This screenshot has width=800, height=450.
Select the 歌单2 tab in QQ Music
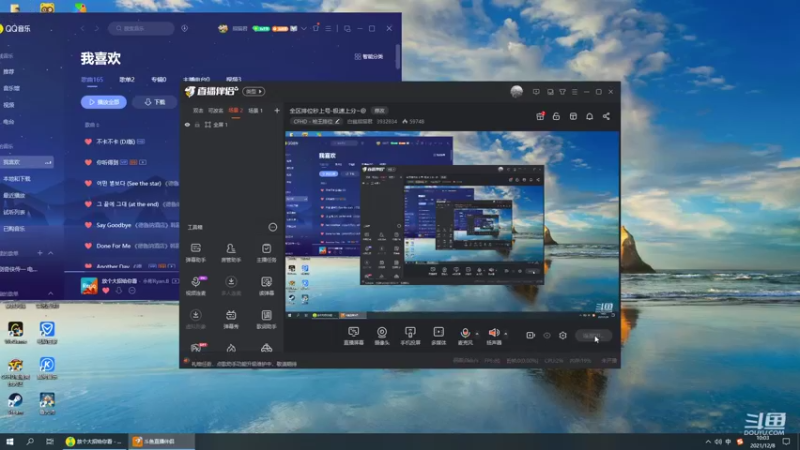[127, 80]
